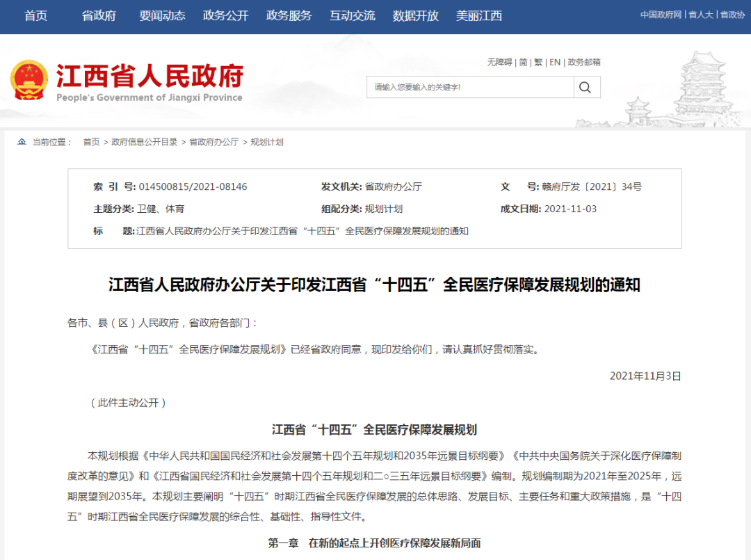Click 规划计划 breadcrumb link
Viewport: 751px width, 560px height.
(267, 142)
